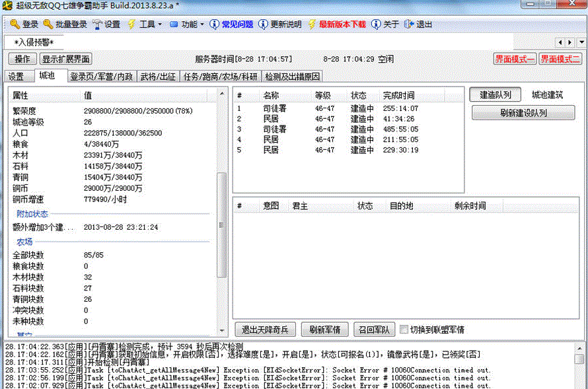Click properties list scrollbar thumb
The image size is (588, 389).
point(221,225)
